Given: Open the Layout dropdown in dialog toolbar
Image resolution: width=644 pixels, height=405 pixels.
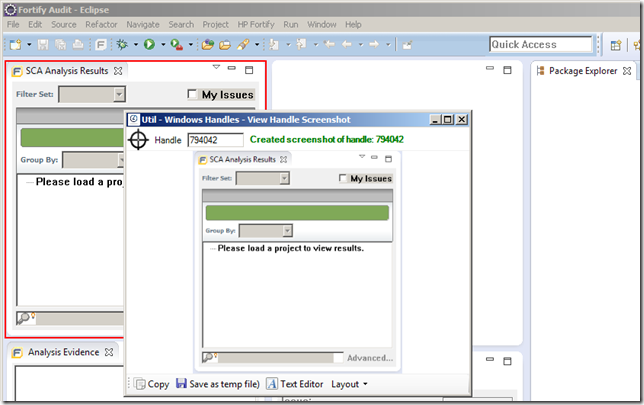Looking at the screenshot, I should click(x=349, y=383).
